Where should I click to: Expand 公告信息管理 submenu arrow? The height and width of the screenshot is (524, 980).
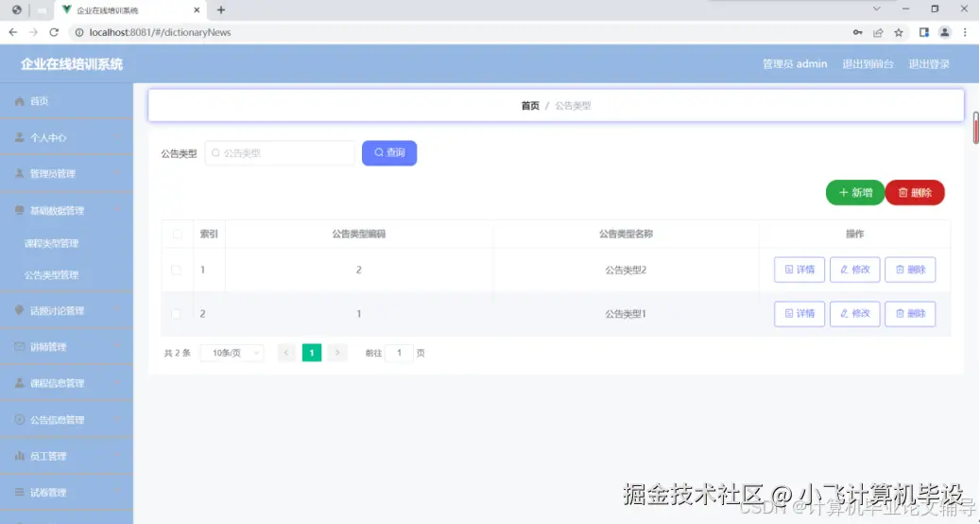tap(117, 420)
